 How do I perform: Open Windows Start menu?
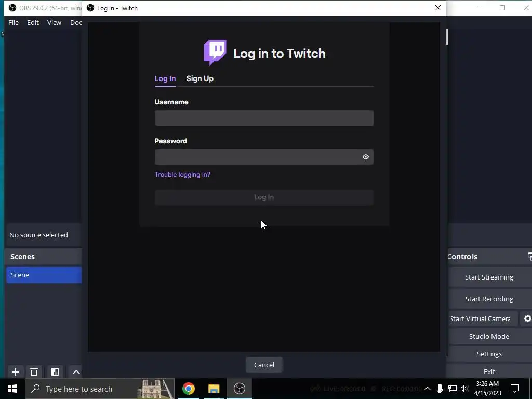12,389
